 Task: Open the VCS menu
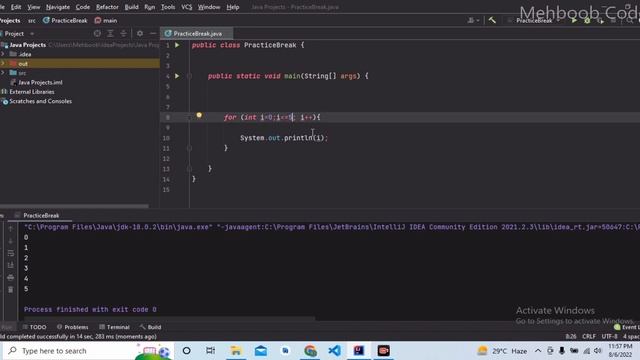tap(187, 7)
